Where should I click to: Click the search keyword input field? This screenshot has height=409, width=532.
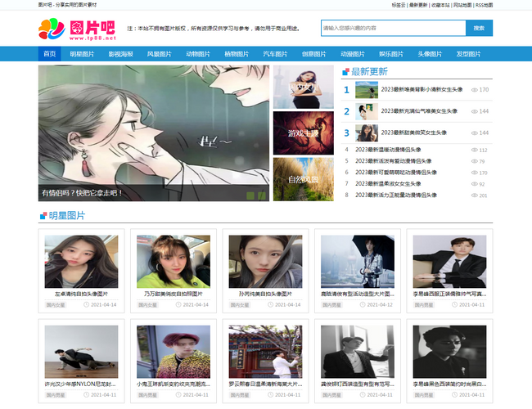(392, 28)
